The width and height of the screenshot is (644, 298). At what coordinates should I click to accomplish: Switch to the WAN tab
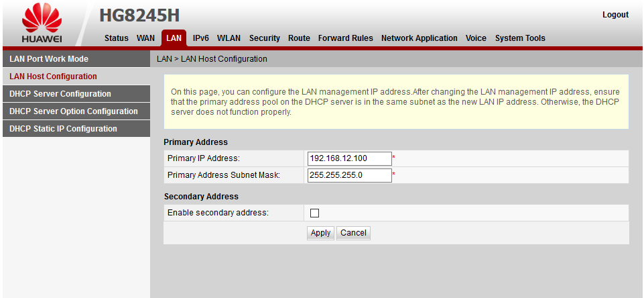click(x=145, y=38)
